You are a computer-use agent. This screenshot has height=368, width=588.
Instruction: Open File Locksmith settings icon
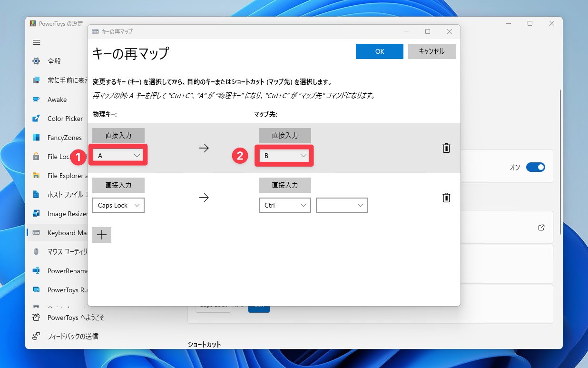coord(36,157)
